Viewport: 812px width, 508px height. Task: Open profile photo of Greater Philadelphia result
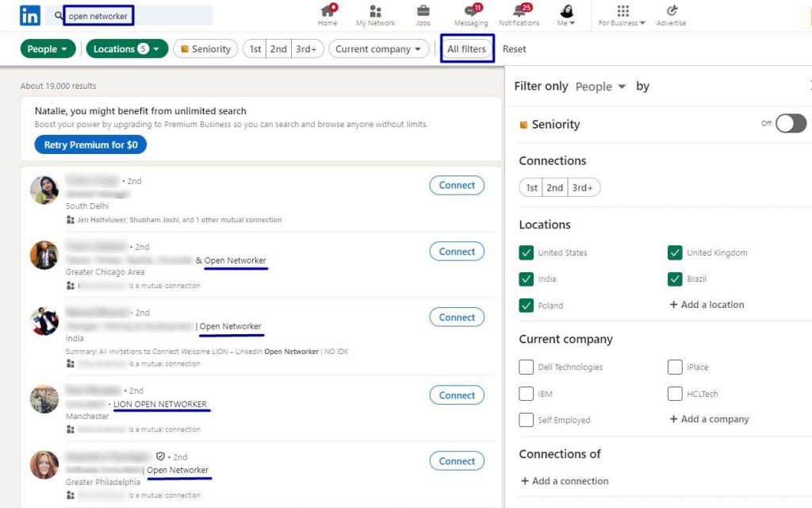44,465
